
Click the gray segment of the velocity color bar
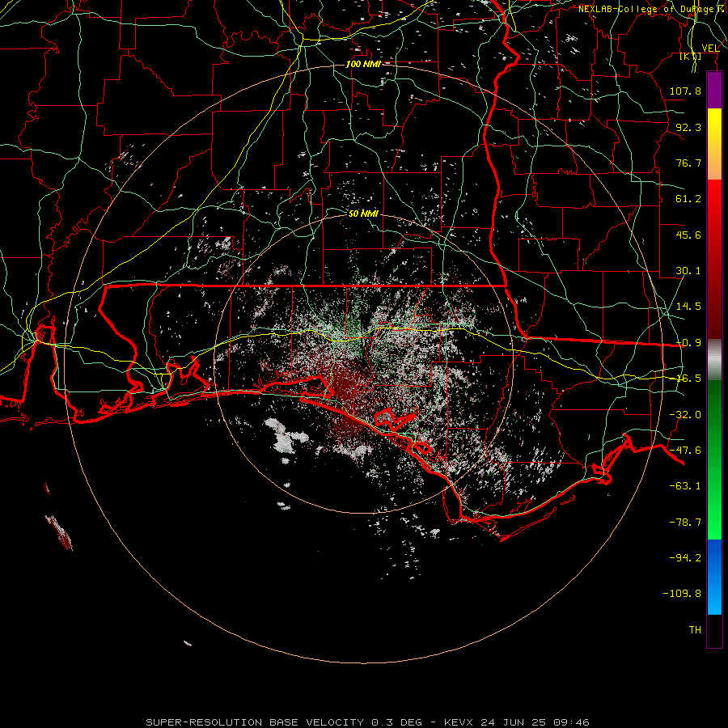coord(714,359)
